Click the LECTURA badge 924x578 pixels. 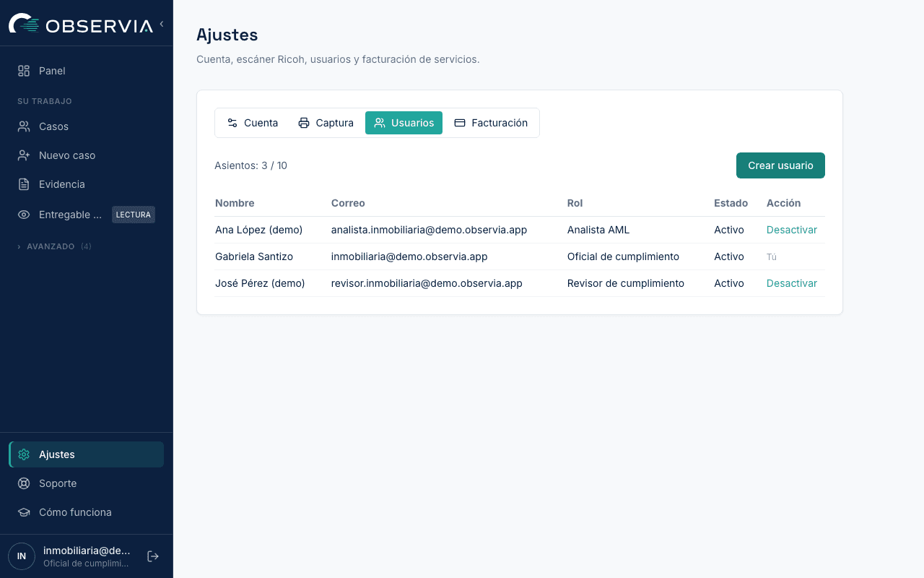click(x=134, y=215)
